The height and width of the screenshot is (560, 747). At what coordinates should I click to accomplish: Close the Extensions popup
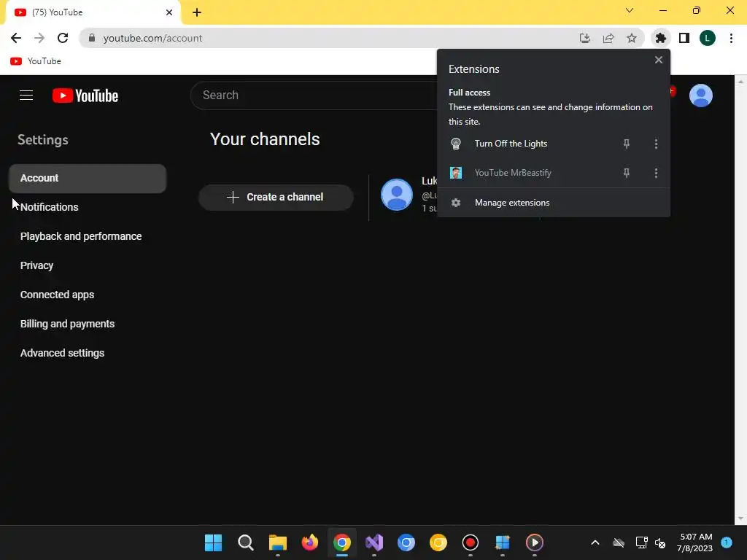pyautogui.click(x=659, y=60)
